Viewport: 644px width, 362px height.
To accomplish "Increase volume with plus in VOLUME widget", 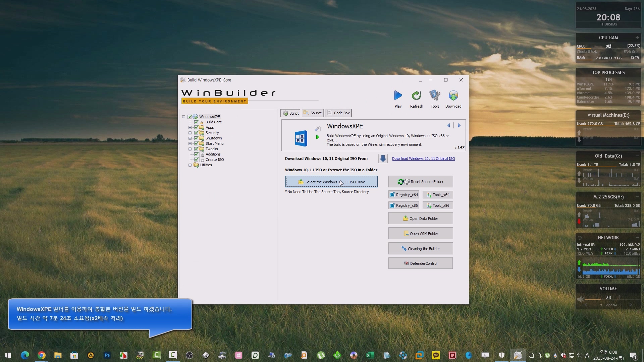I will (620, 297).
